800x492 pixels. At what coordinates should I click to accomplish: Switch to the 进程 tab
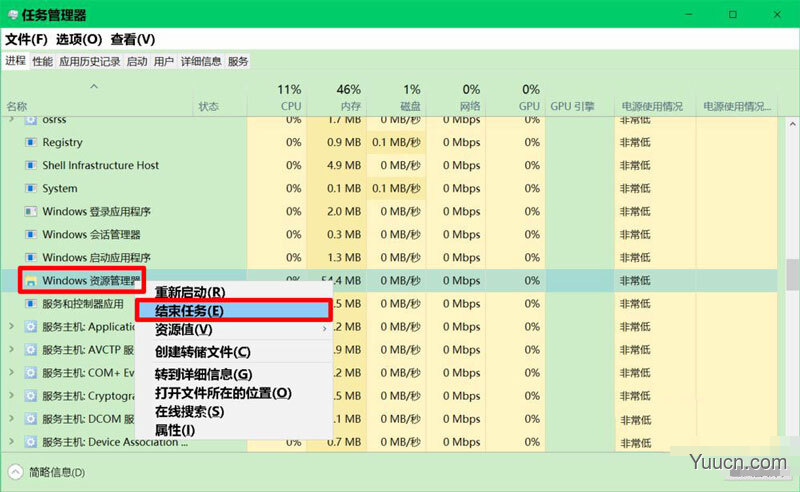tap(15, 61)
